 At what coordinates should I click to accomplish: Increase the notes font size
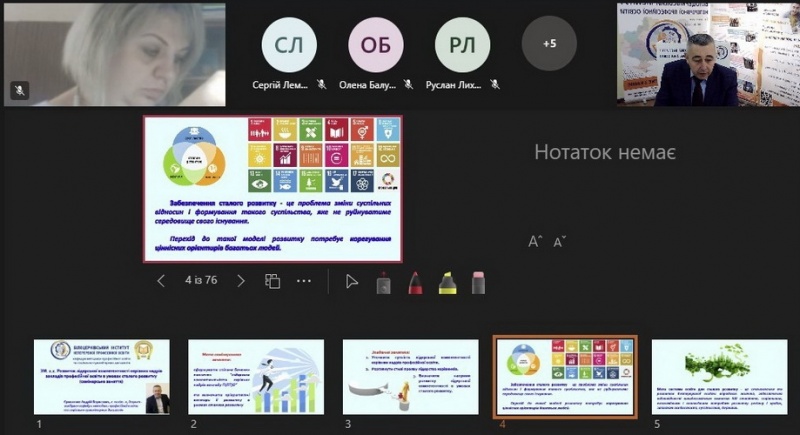pos(535,241)
